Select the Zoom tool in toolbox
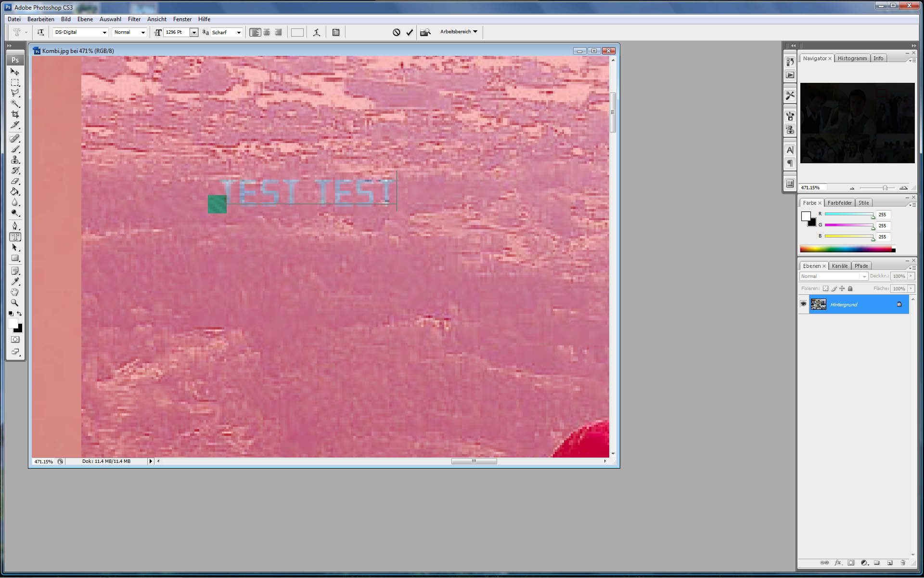This screenshot has width=924, height=578. (15, 303)
